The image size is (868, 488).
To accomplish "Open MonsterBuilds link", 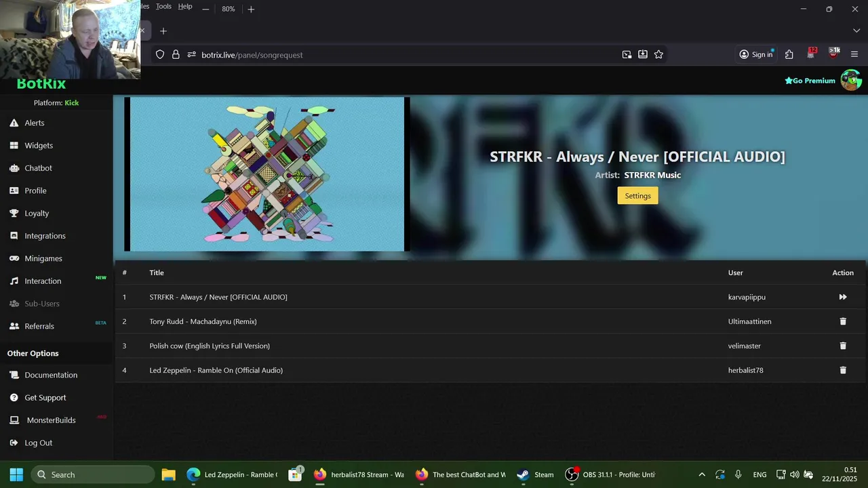I will pos(51,420).
